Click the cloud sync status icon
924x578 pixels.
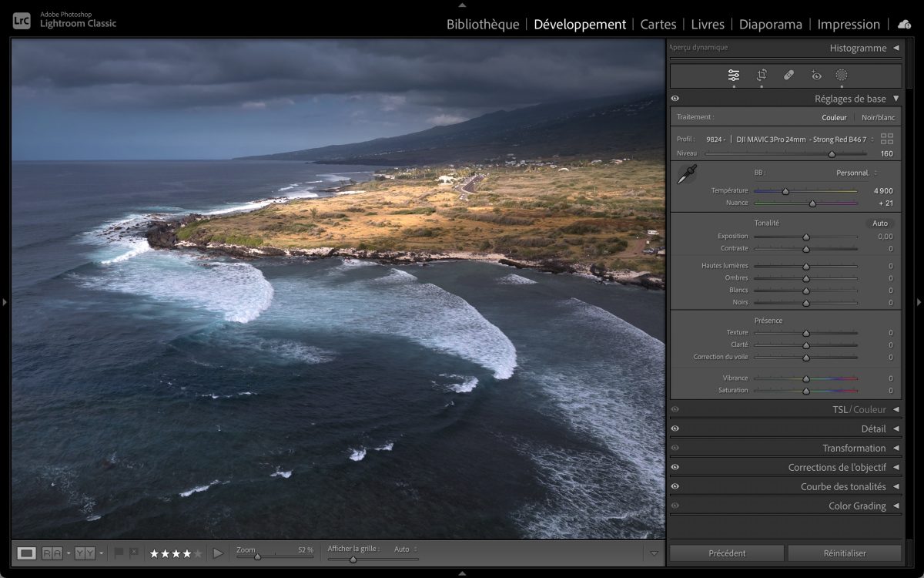click(x=904, y=24)
